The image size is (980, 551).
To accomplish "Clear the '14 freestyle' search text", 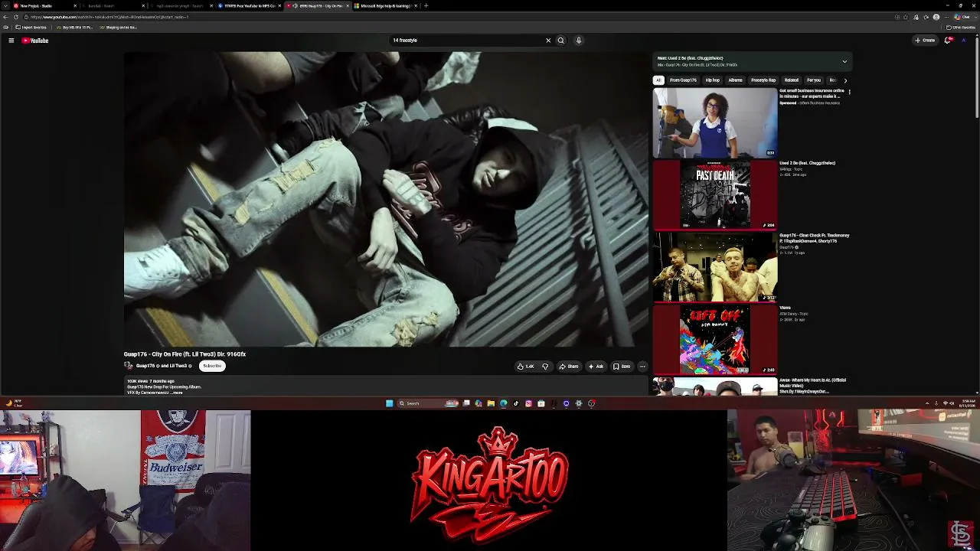I will 548,41.
